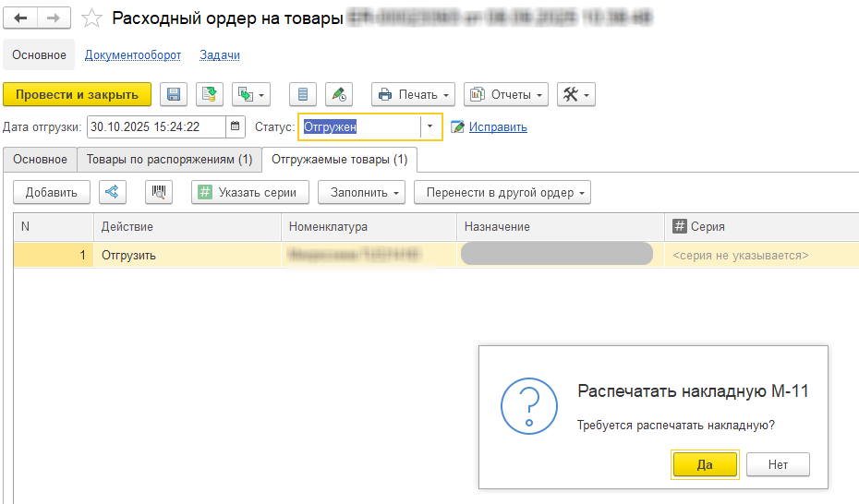The height and width of the screenshot is (504, 859).
Task: Click the document movements list icon
Action: [303, 94]
